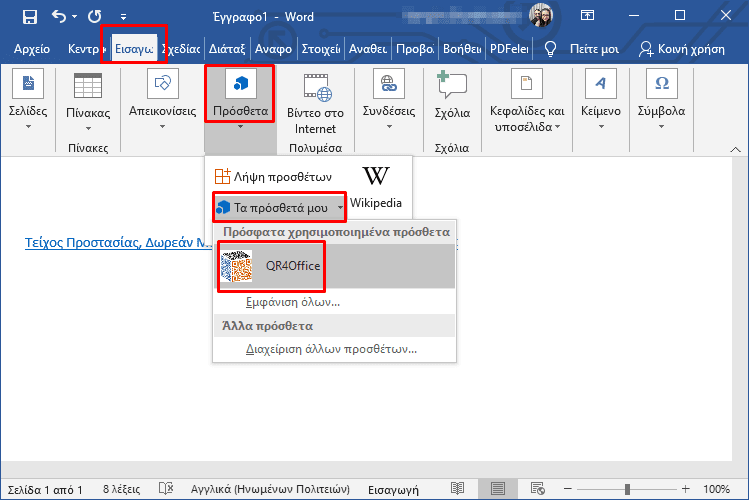Switch to Web Layout view icon

click(537, 489)
